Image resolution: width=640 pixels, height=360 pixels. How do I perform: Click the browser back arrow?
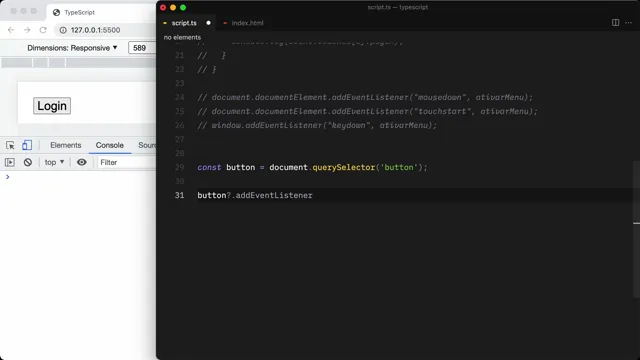[11, 30]
